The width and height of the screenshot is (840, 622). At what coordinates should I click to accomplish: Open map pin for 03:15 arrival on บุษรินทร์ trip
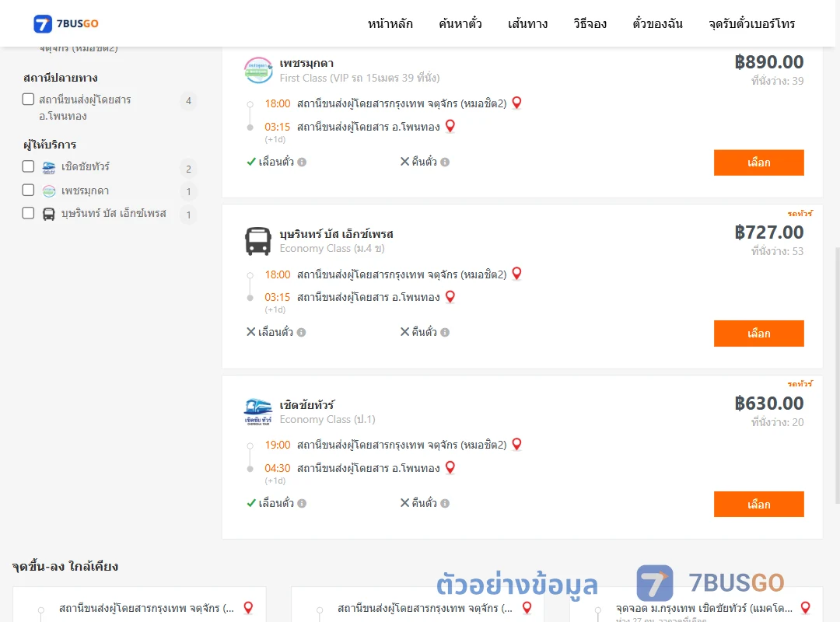[450, 297]
